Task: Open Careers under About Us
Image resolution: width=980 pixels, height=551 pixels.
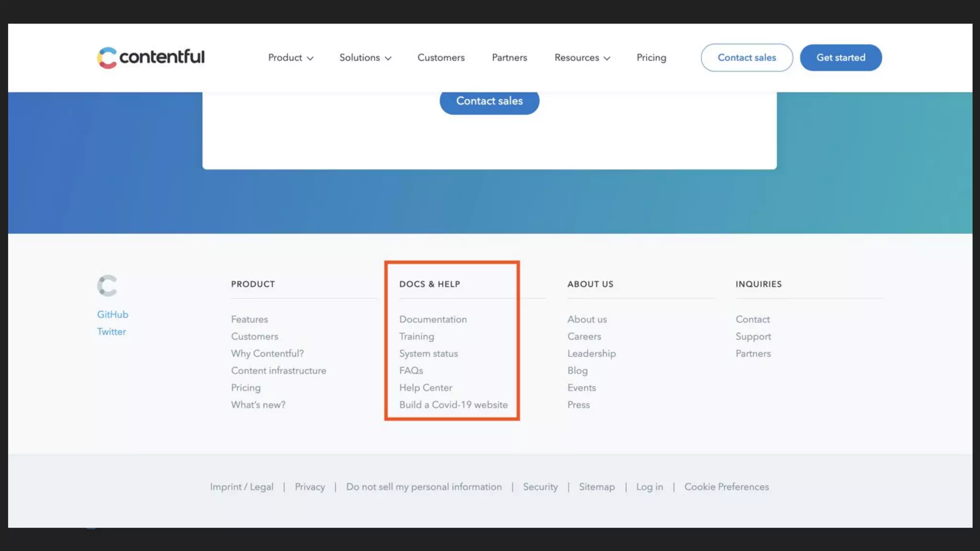Action: (584, 337)
